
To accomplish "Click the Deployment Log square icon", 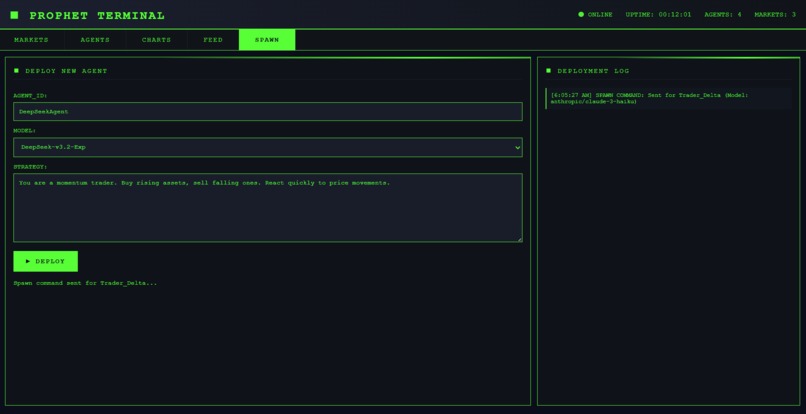I will coord(548,70).
